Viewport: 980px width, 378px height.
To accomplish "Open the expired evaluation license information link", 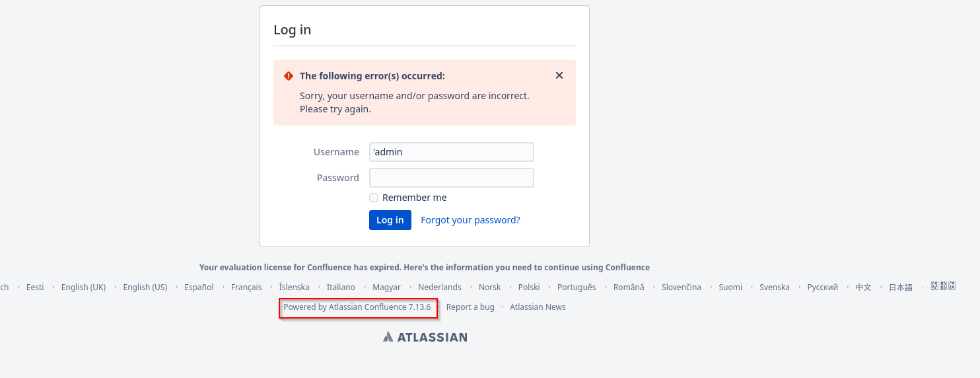I will 425,268.
